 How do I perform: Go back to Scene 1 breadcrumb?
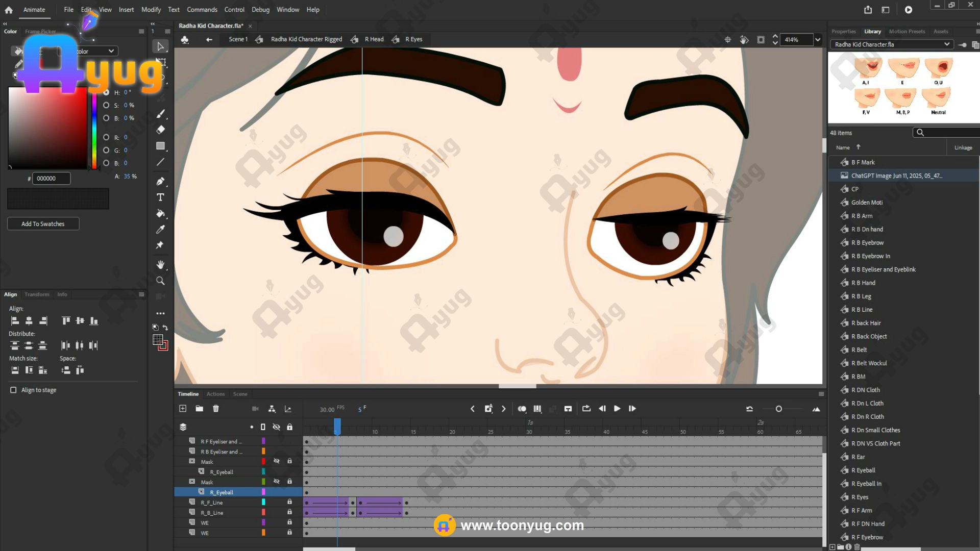238,39
